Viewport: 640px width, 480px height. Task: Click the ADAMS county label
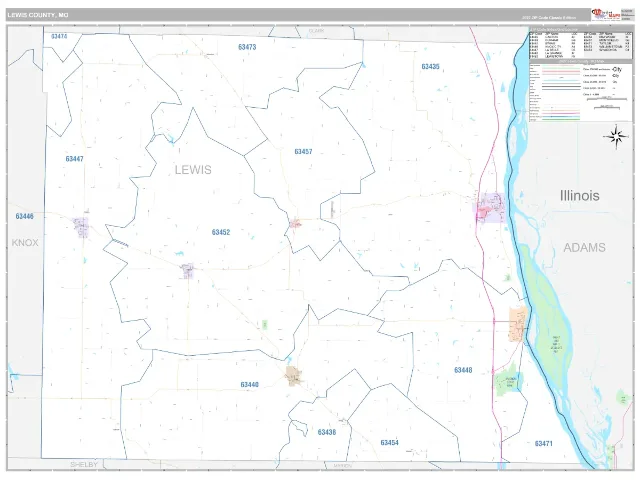point(584,247)
